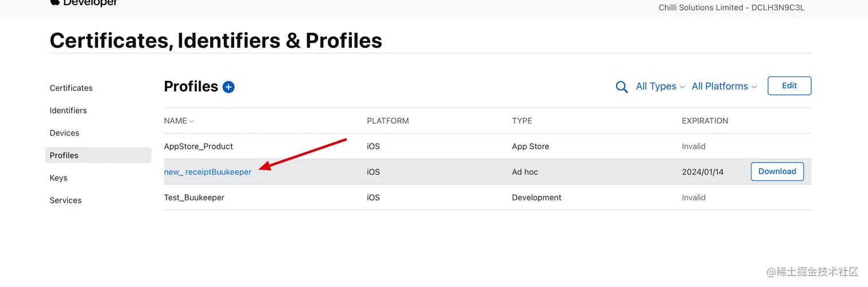
Task: Click the Apple Developer logo
Action: click(x=84, y=3)
